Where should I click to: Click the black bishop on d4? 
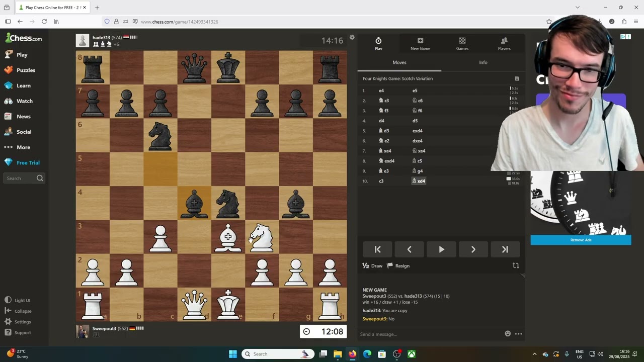(x=194, y=203)
